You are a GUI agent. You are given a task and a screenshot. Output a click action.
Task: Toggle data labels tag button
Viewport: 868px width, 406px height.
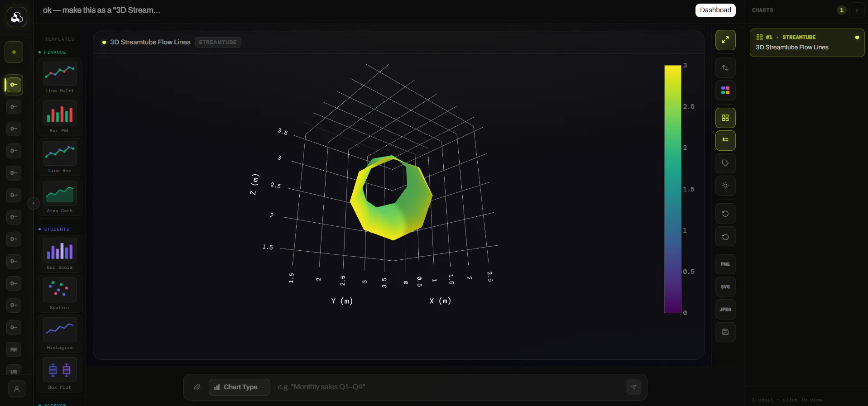[725, 163]
